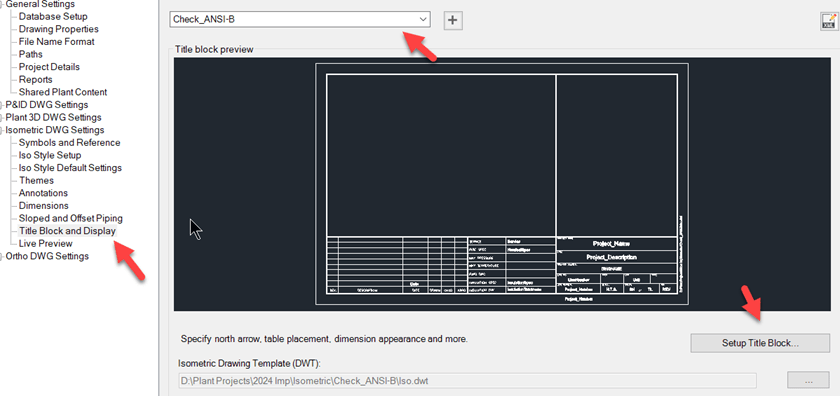Expand the P&ID DWG Settings node
The width and height of the screenshot is (840, 396).
pos(2,104)
